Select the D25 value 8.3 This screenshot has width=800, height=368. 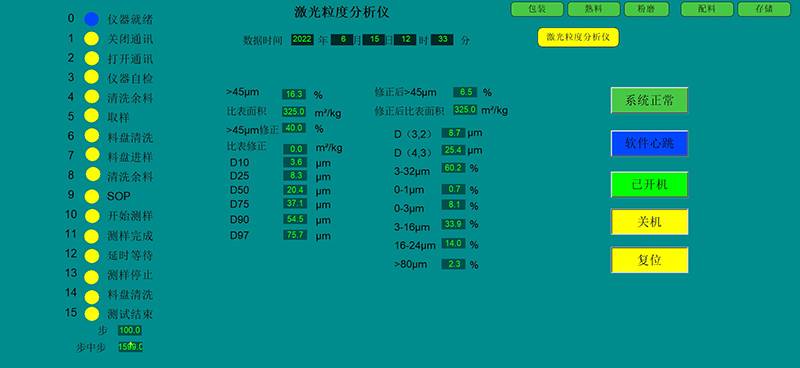pos(295,176)
